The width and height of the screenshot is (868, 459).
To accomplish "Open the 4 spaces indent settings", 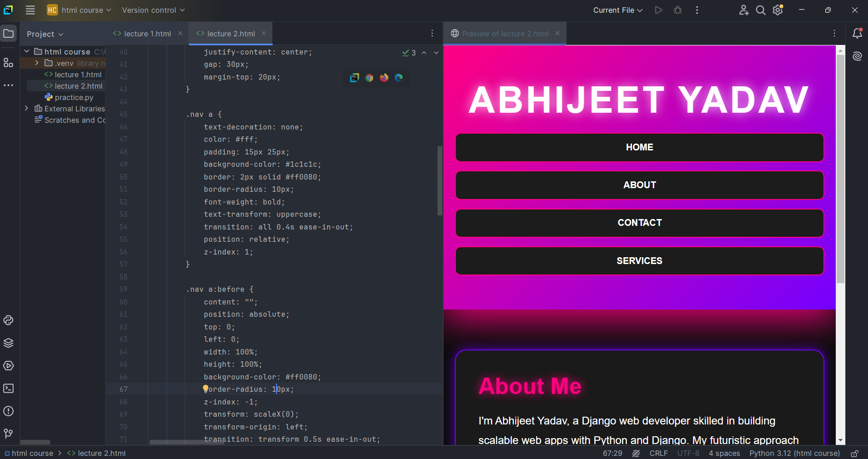I will pos(724,453).
